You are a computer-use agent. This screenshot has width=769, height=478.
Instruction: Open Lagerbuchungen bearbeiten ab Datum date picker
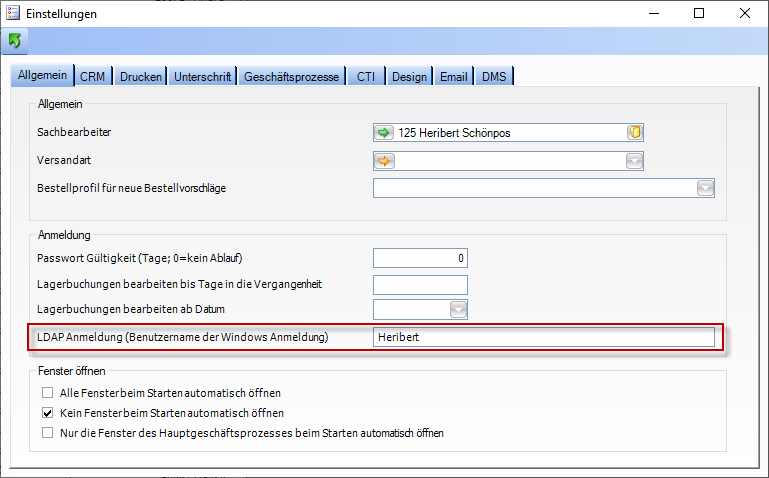pos(458,310)
